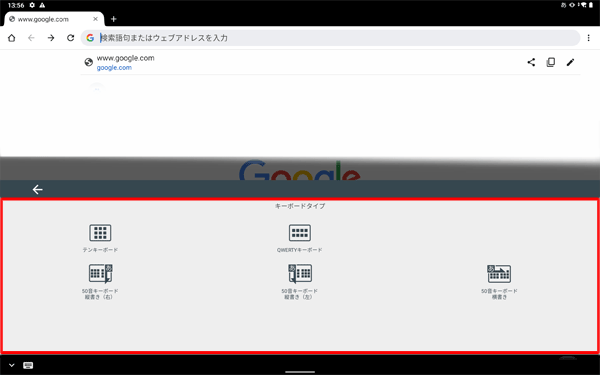Go back from keyboard type panel
Screen dimensions: 600x375
37,189
